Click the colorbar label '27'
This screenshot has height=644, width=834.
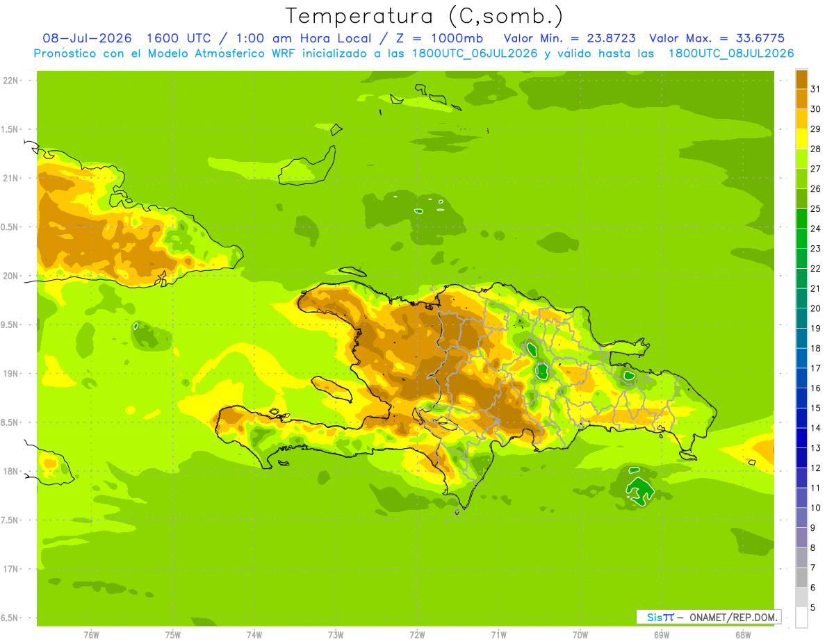[x=816, y=169]
